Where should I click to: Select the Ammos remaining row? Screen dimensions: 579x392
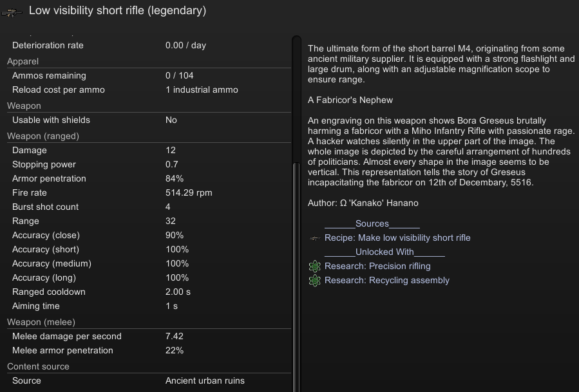click(x=149, y=76)
